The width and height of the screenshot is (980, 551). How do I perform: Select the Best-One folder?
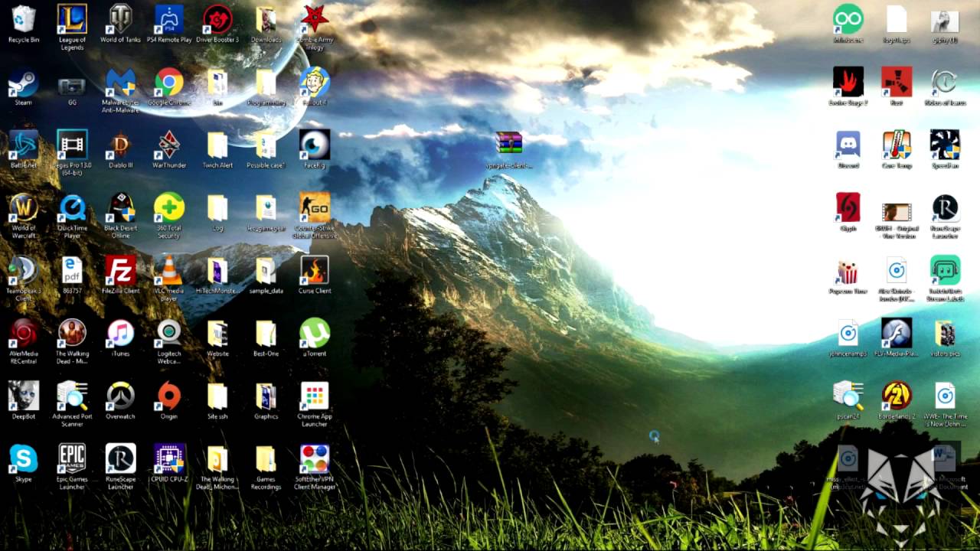(266, 333)
